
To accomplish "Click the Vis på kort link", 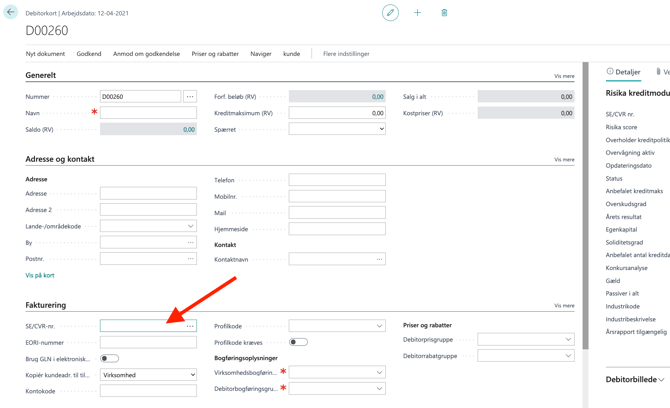I will coord(40,275).
